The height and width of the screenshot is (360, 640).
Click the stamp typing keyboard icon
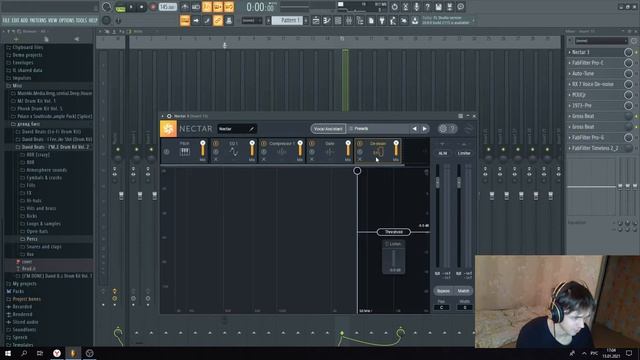pos(229,20)
